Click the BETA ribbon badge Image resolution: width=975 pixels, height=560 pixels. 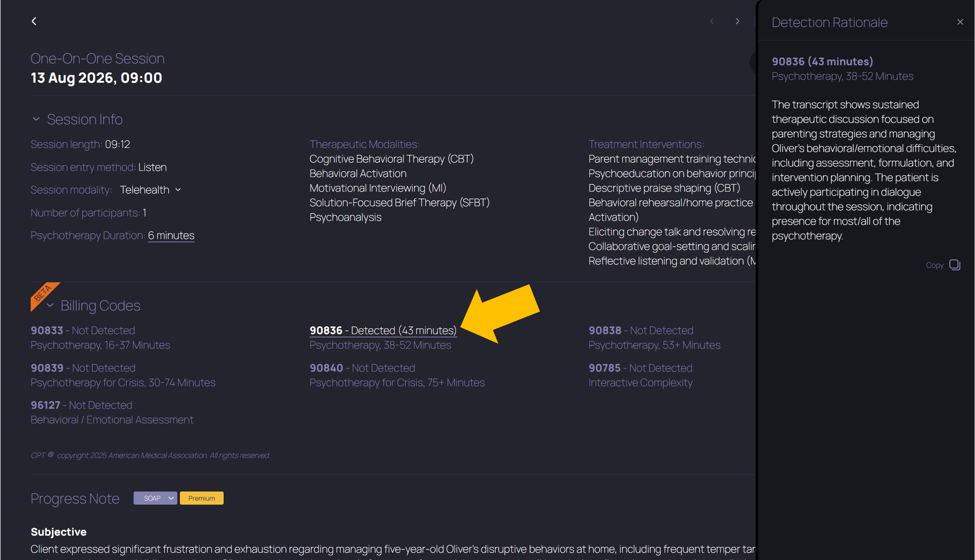43,293
